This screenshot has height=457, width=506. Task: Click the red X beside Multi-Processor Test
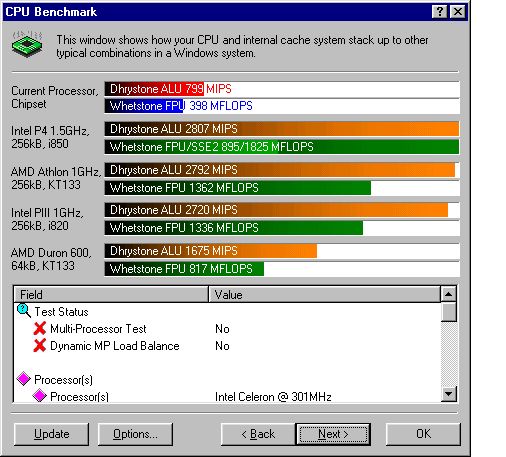pyautogui.click(x=40, y=328)
